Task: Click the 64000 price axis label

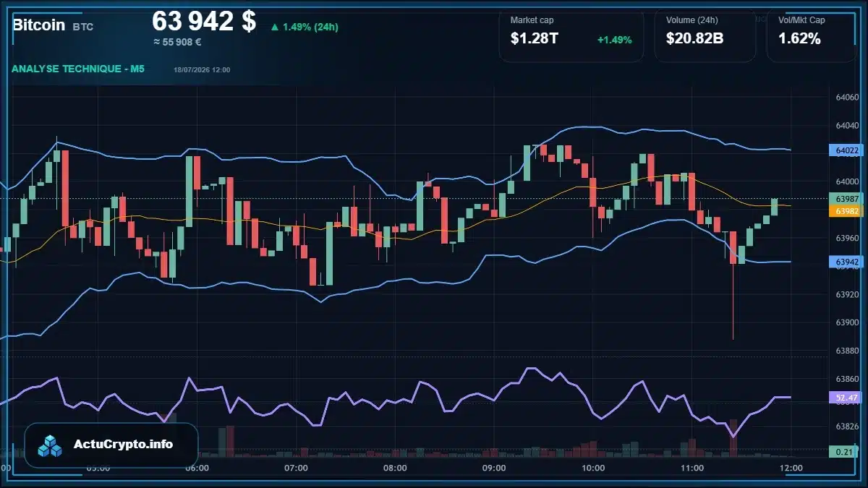Action: click(x=846, y=181)
